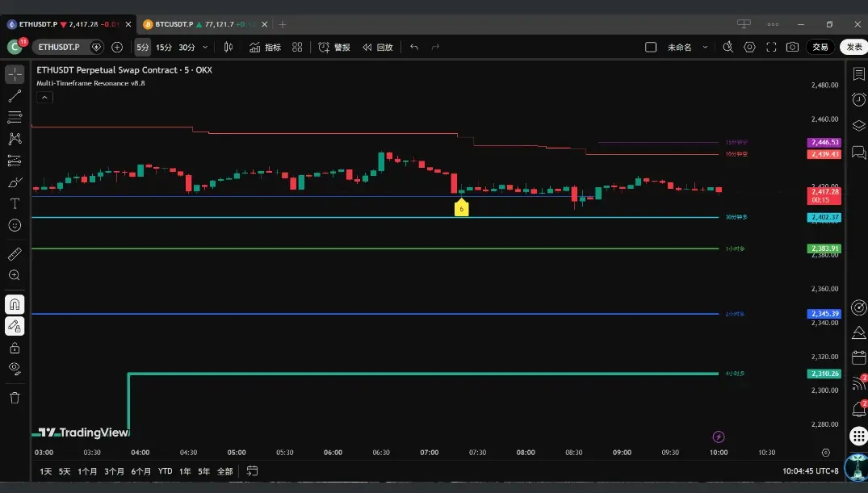Expand the layout dropdown chevron
Viewport: 868px width, 493px height.
(x=705, y=47)
